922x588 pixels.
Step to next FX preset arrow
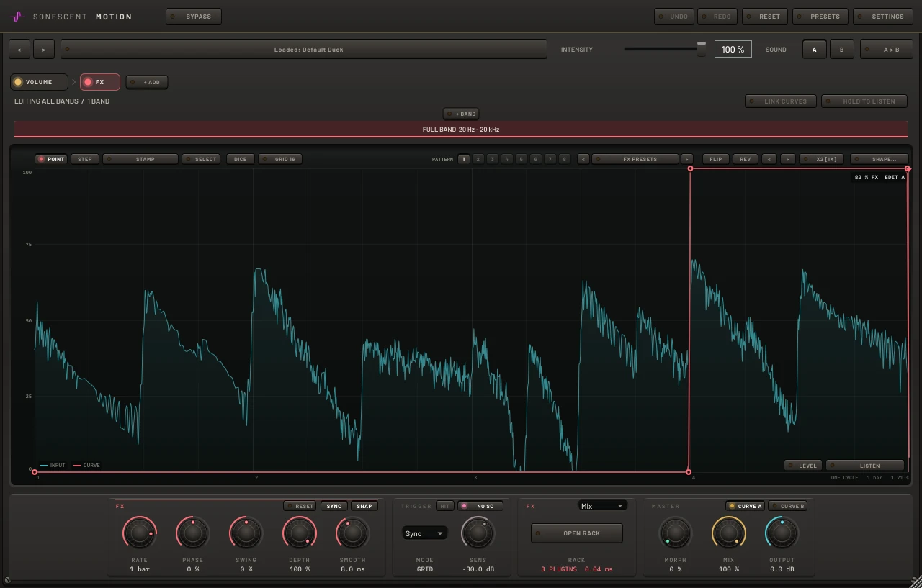click(687, 159)
